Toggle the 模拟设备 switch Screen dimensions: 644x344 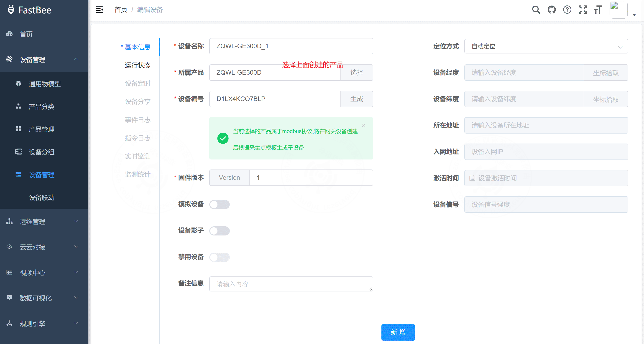click(219, 205)
